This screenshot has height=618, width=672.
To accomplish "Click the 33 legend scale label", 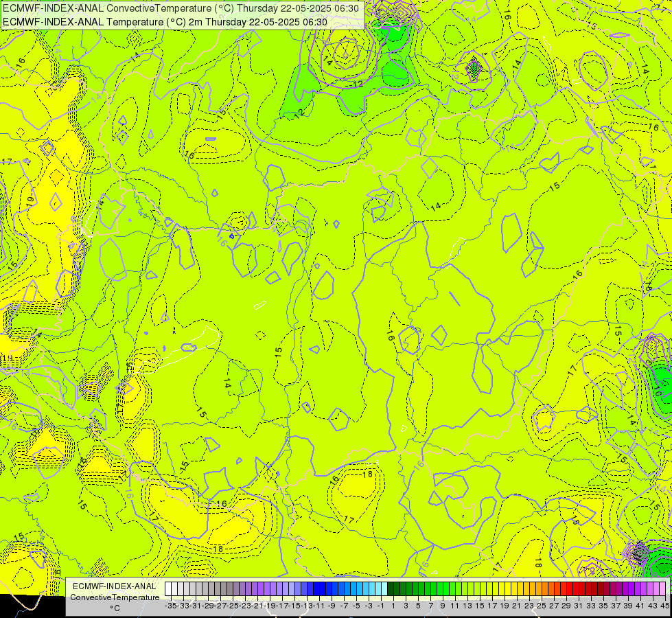I will 591,606.
